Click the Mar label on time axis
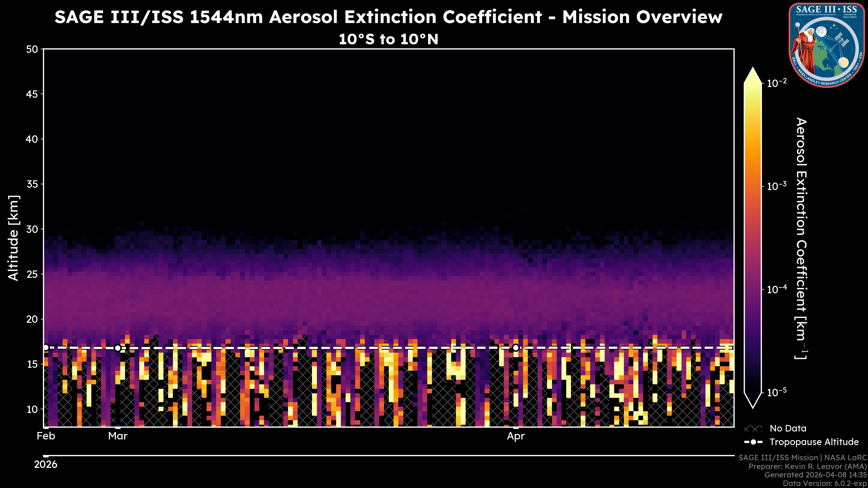This screenshot has width=868, height=488. point(118,436)
